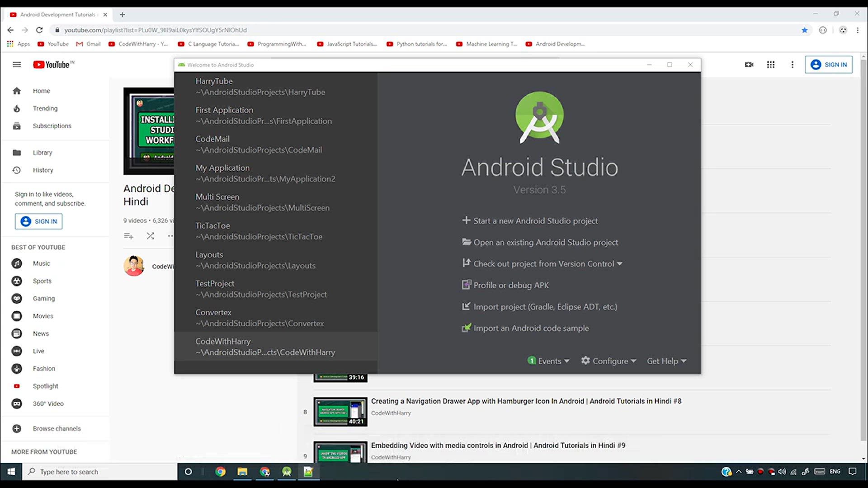Viewport: 868px width, 488px height.
Task: Click the Windows Start button
Action: 11,472
